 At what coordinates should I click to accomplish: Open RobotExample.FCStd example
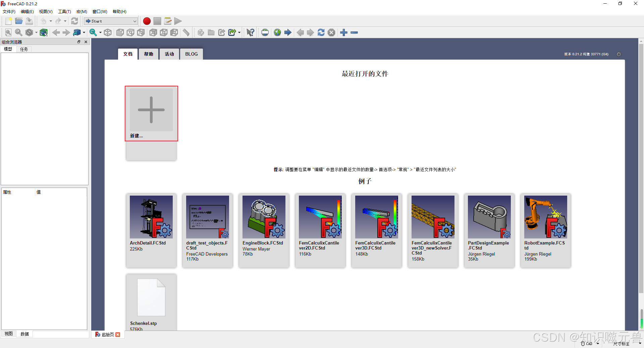(x=546, y=230)
